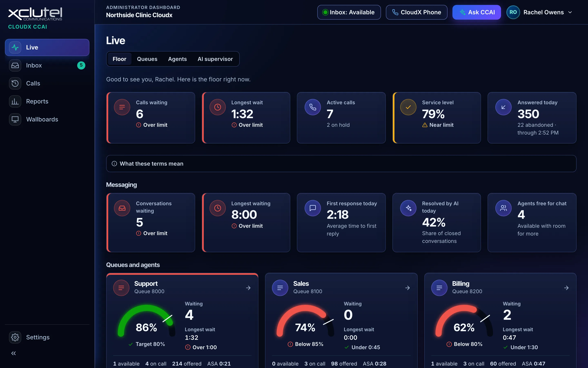Switch to the Queues tab
The height and width of the screenshot is (368, 588).
tap(147, 59)
